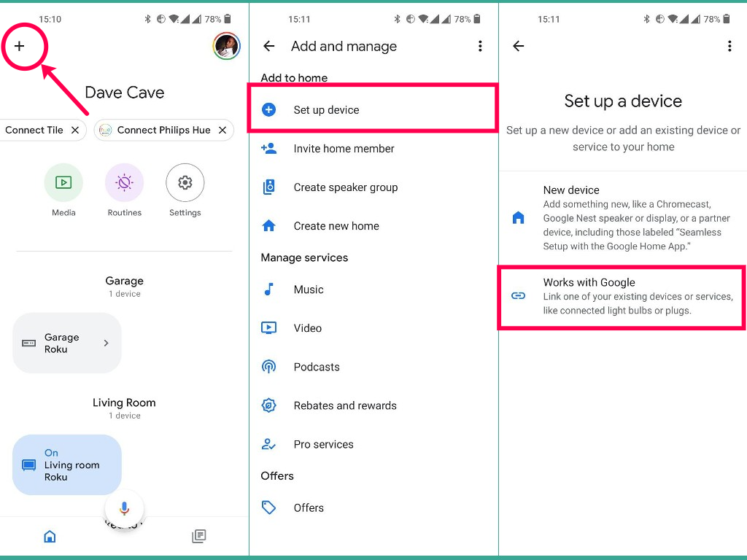The image size is (747, 560).
Task: Tap the Works with Google link icon
Action: (518, 296)
